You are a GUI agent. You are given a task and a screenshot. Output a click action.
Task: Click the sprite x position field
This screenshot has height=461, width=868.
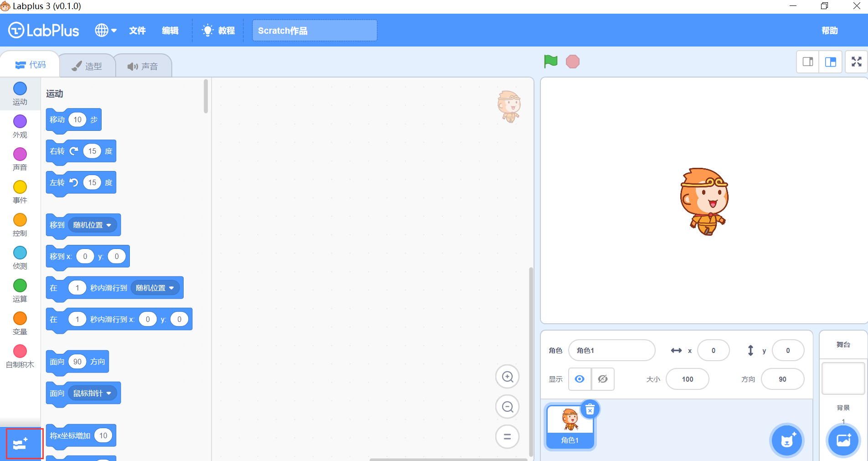(x=713, y=350)
